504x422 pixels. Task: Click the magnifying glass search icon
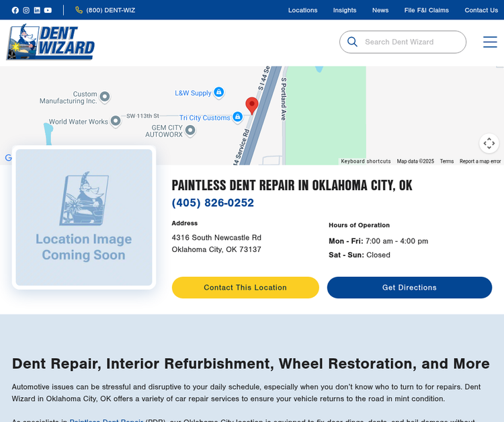pyautogui.click(x=352, y=42)
